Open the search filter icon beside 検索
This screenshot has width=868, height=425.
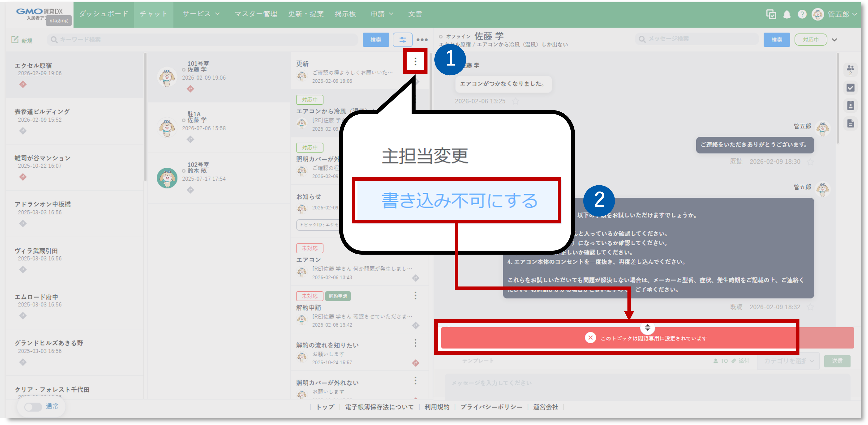403,39
